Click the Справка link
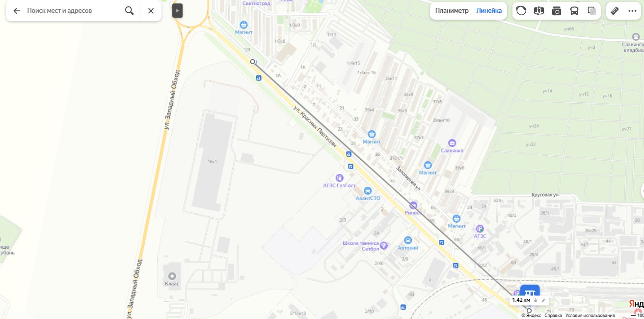Viewport: 644px width, 319px height. click(553, 316)
